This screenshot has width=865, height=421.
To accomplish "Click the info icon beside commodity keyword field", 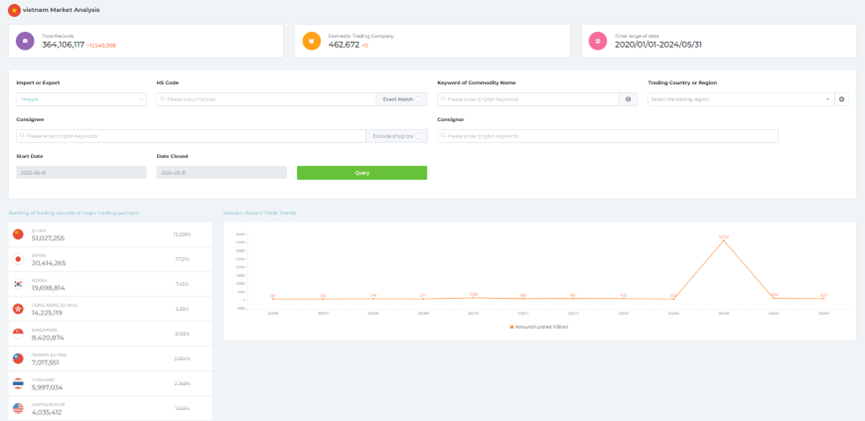I will point(628,99).
